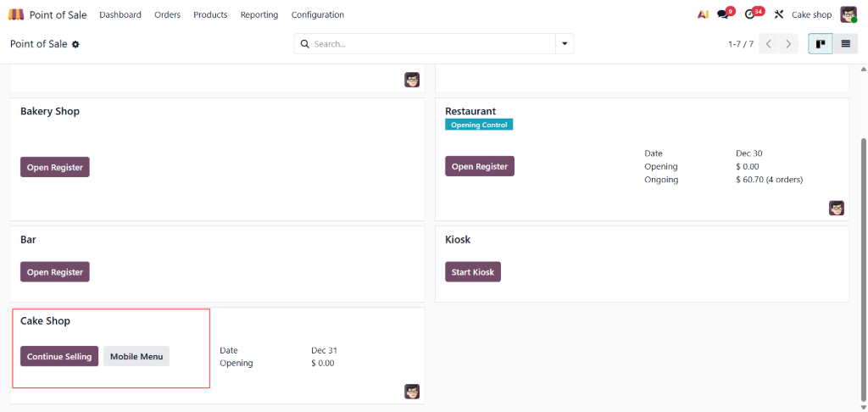Switch to List view
Viewport: 868px width, 412px height.
pos(845,44)
